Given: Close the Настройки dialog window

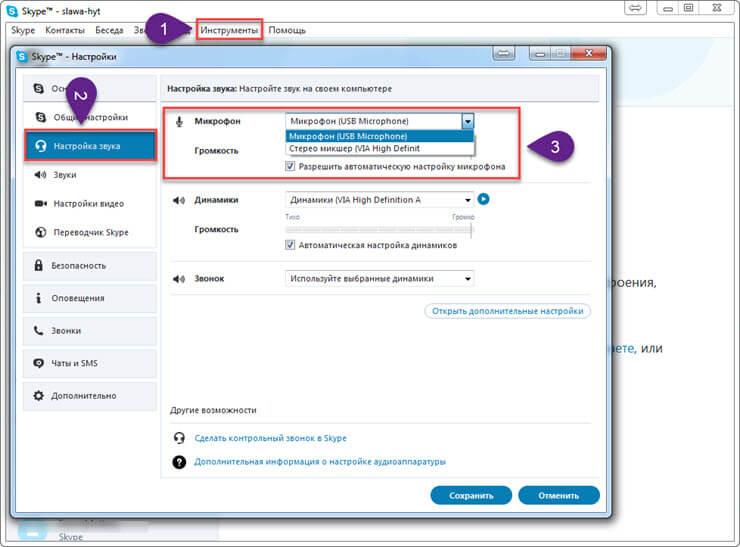Looking at the screenshot, I should 589,53.
